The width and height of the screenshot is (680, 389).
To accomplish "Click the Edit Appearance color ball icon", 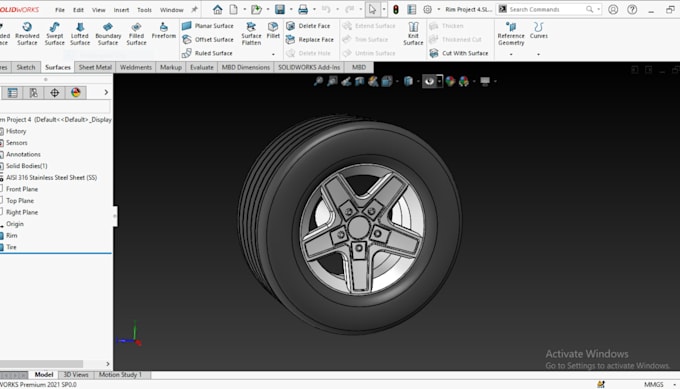I will (x=450, y=81).
